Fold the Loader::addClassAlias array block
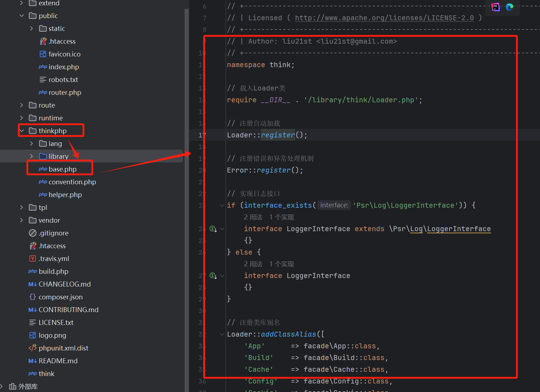 (222, 334)
